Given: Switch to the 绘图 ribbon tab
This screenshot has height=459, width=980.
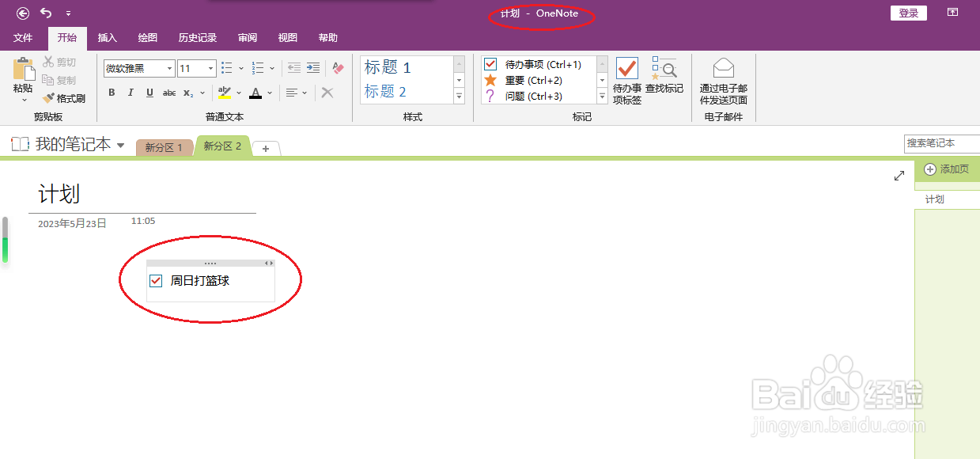Looking at the screenshot, I should [x=147, y=38].
